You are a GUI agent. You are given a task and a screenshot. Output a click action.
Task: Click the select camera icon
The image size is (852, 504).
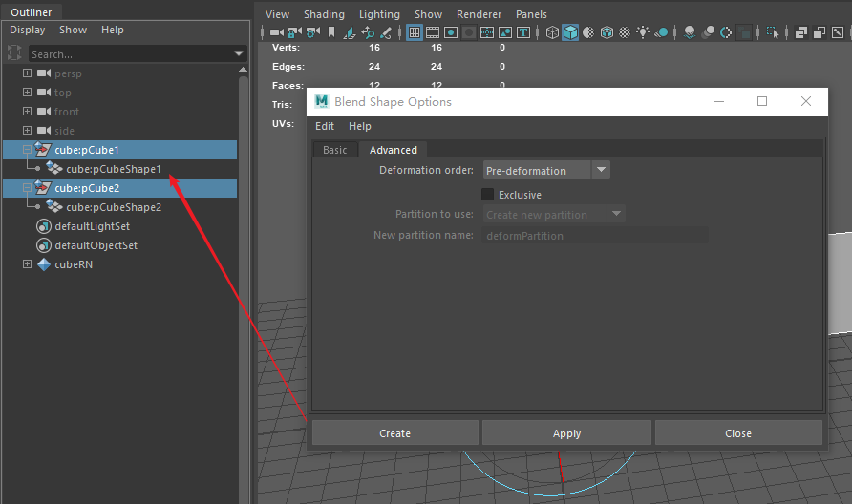click(x=276, y=32)
